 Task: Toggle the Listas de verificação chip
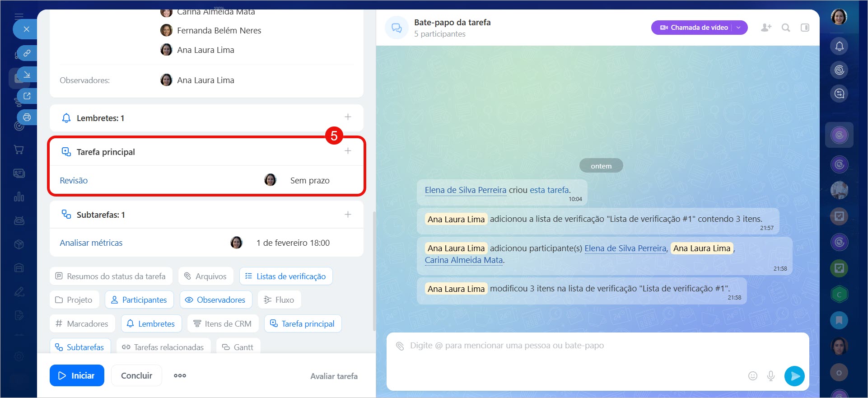[x=286, y=276]
